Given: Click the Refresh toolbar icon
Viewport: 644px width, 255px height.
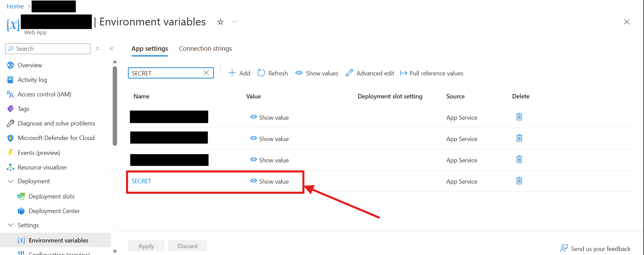Looking at the screenshot, I should click(x=261, y=73).
